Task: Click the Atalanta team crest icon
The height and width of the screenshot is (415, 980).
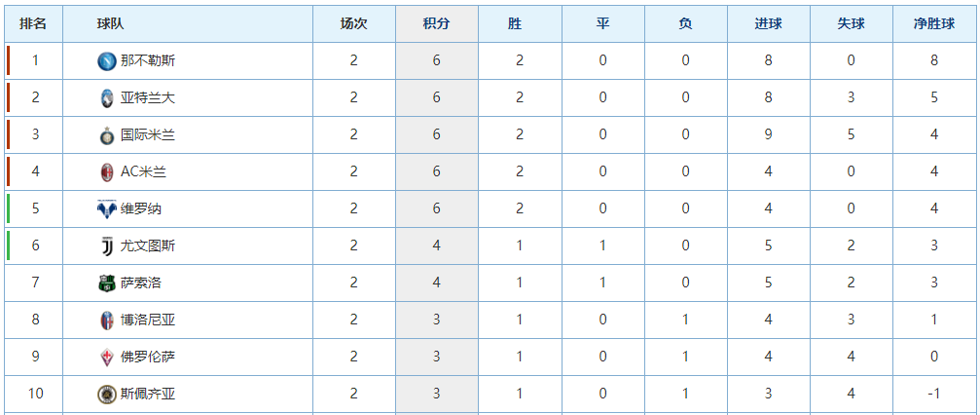Action: pyautogui.click(x=107, y=98)
